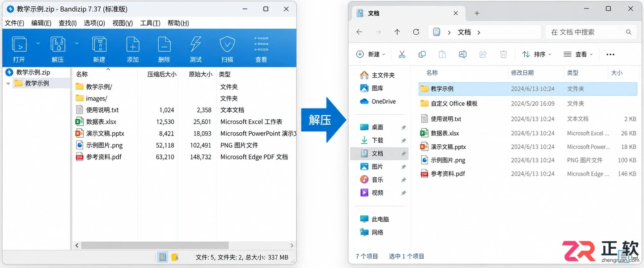This screenshot has width=644, height=268.
Task: Open dropdown arrow next to 打开 in Bandizip
Action: click(x=38, y=43)
